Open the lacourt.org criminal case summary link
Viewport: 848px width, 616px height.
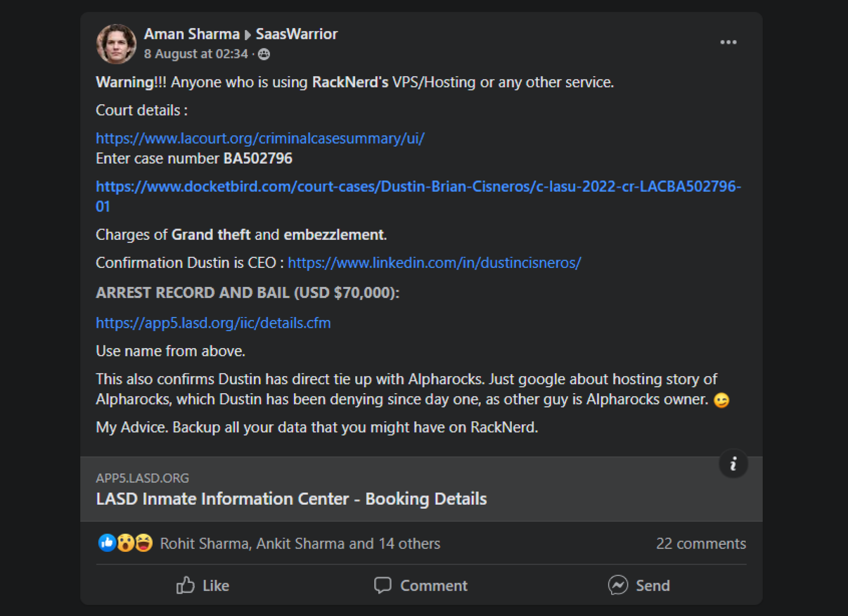click(260, 138)
